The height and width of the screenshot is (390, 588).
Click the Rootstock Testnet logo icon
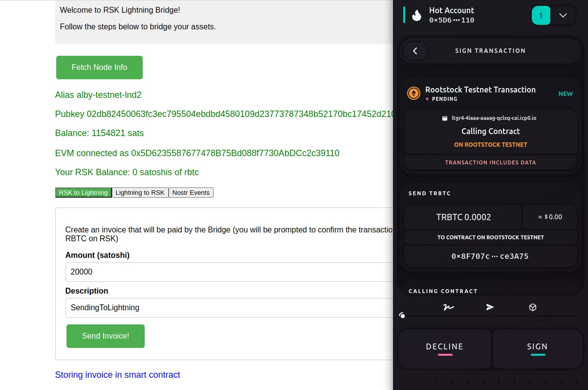pyautogui.click(x=414, y=93)
